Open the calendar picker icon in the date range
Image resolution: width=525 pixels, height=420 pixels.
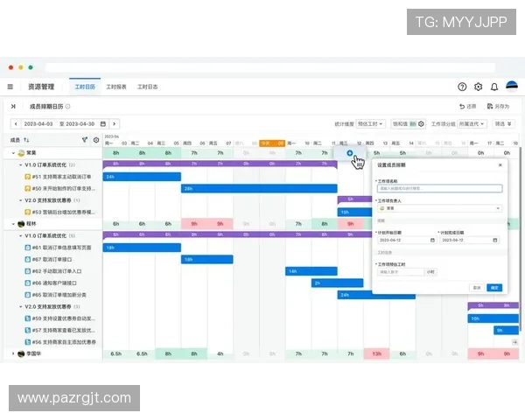pos(103,124)
